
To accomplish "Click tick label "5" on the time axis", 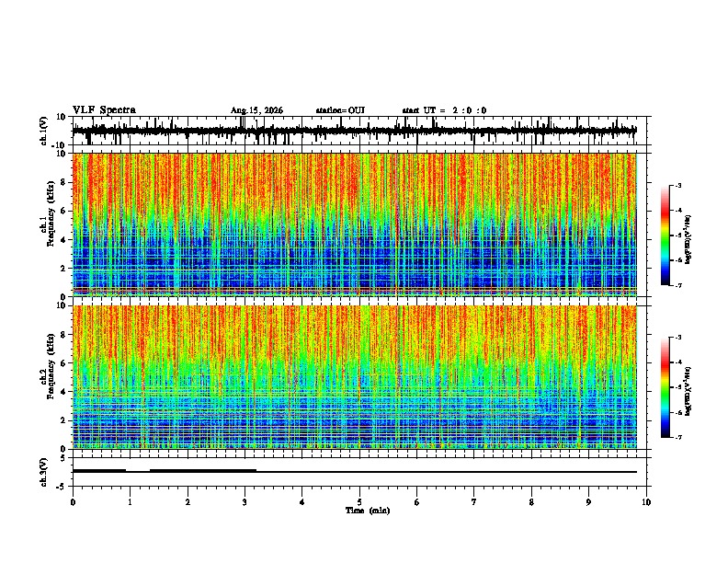I will coord(359,502).
